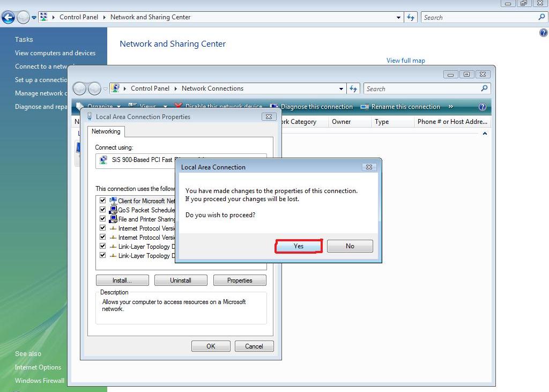Click the Install... button

click(122, 280)
